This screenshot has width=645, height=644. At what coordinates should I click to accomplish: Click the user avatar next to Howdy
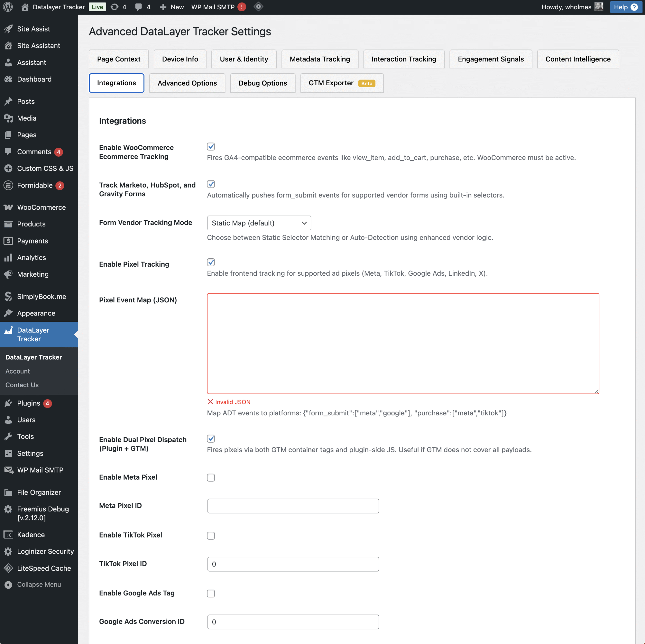coord(599,7)
